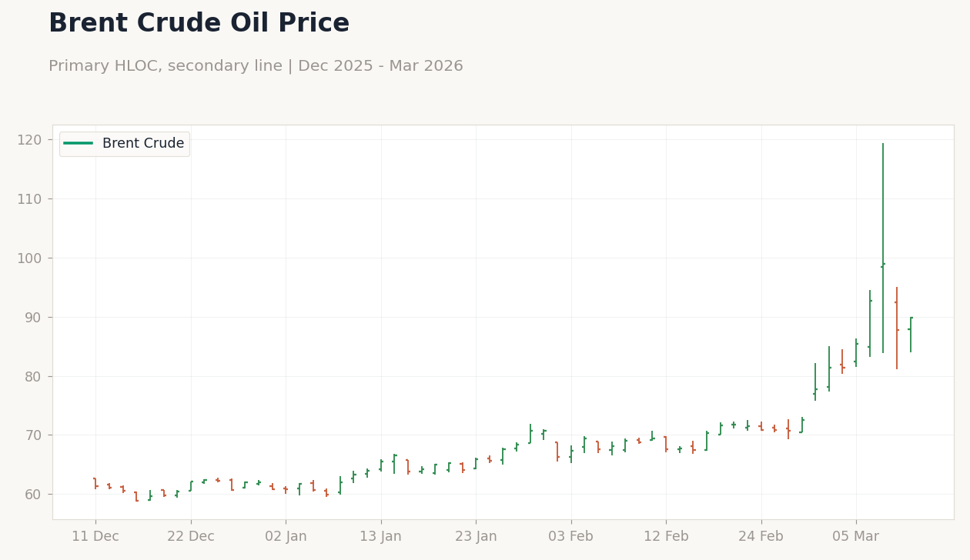
Task: Click the 90 y-axis tick label
Action: [33, 318]
